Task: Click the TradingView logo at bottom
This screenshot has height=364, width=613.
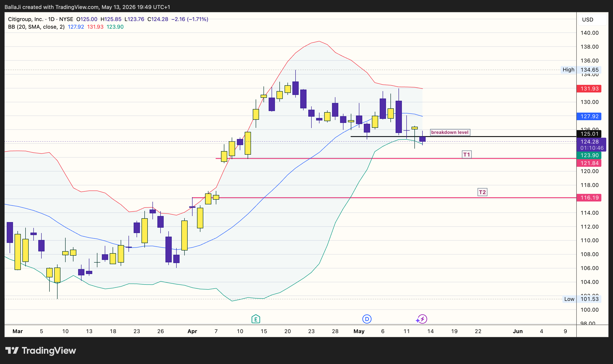Action: pyautogui.click(x=41, y=350)
